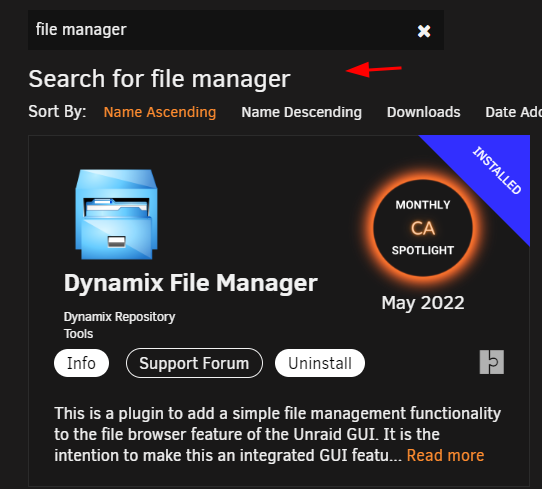The height and width of the screenshot is (489, 542).
Task: Click the gray plugin puzzle-piece icon
Action: [492, 362]
